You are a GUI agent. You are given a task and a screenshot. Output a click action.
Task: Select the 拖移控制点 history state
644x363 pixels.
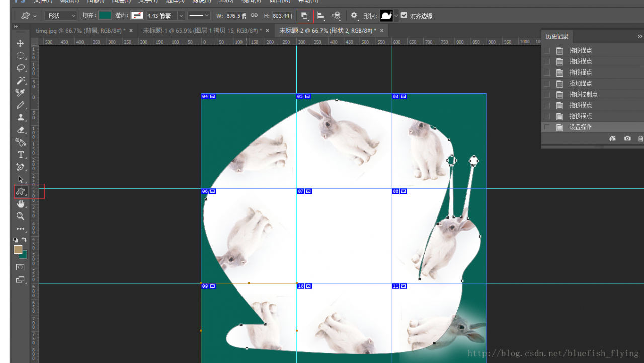point(583,94)
